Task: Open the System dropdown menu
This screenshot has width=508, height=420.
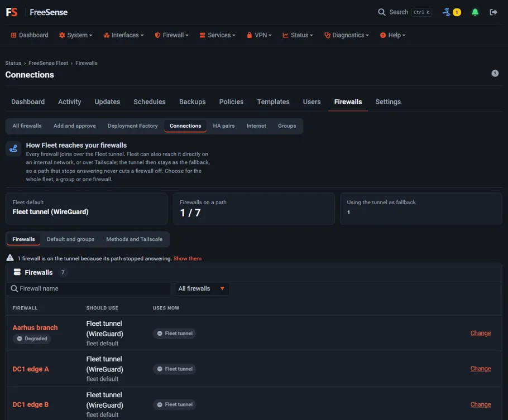Action: 75,35
